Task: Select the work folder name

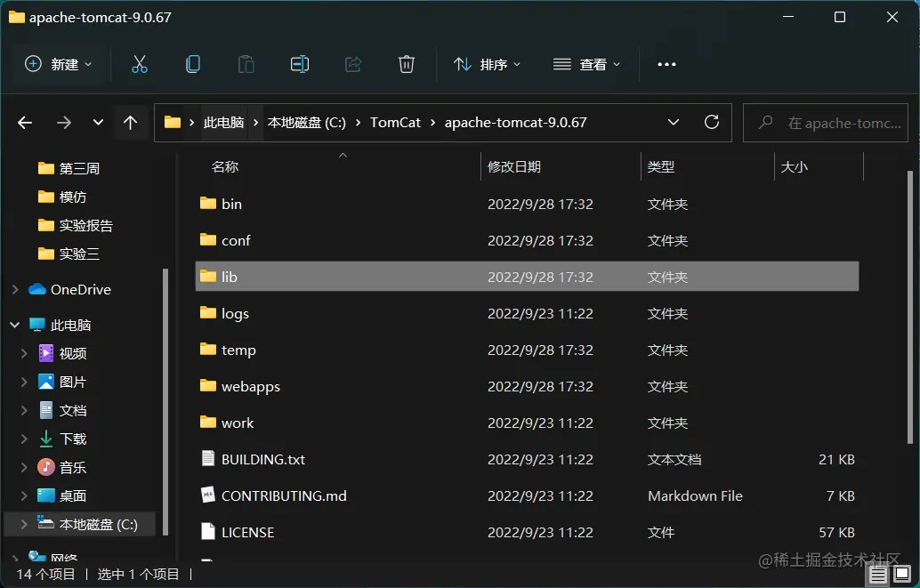Action: pos(237,423)
